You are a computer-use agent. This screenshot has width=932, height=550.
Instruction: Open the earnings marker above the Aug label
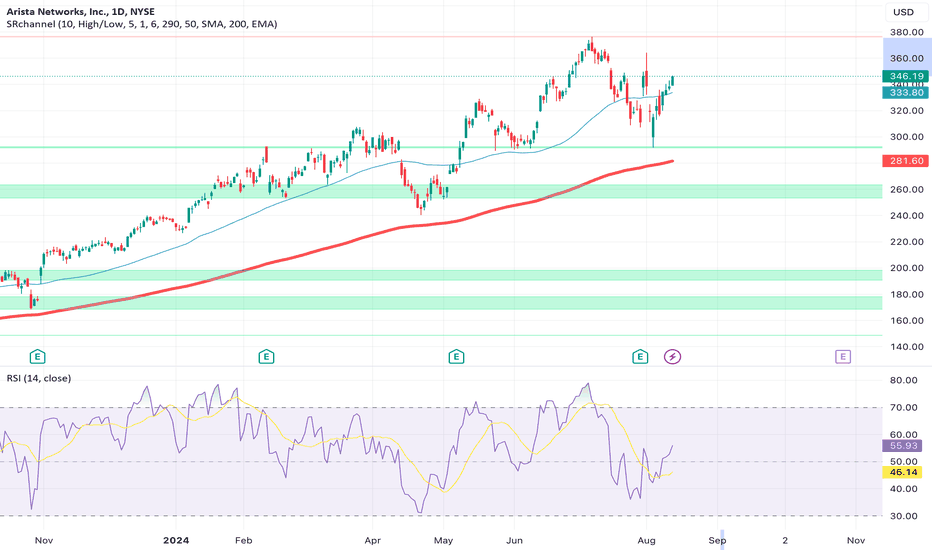(640, 357)
